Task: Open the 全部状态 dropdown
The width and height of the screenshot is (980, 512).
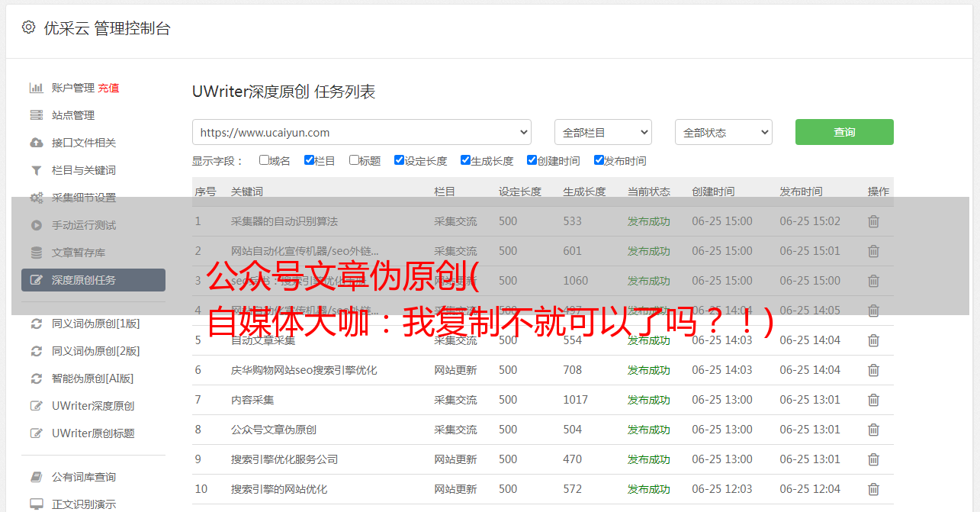Action: tap(724, 132)
